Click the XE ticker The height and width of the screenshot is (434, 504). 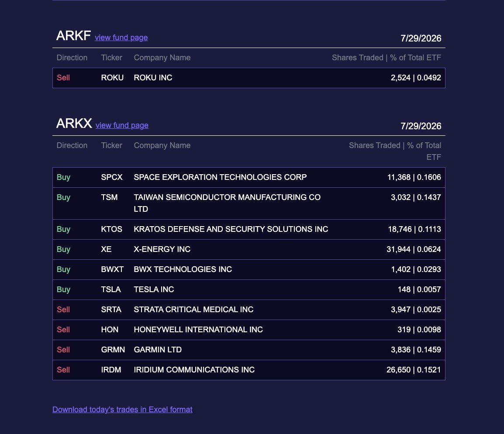click(x=106, y=249)
